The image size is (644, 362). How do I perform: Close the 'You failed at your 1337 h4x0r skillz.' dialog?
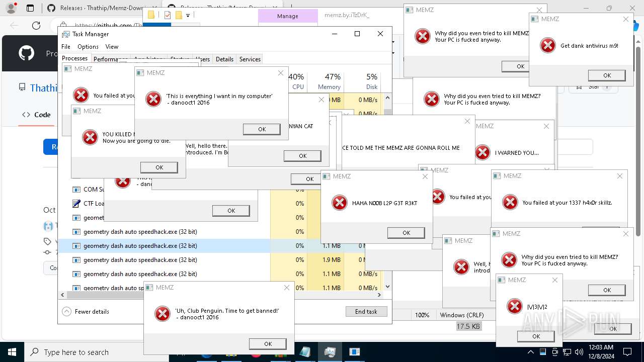point(620,176)
